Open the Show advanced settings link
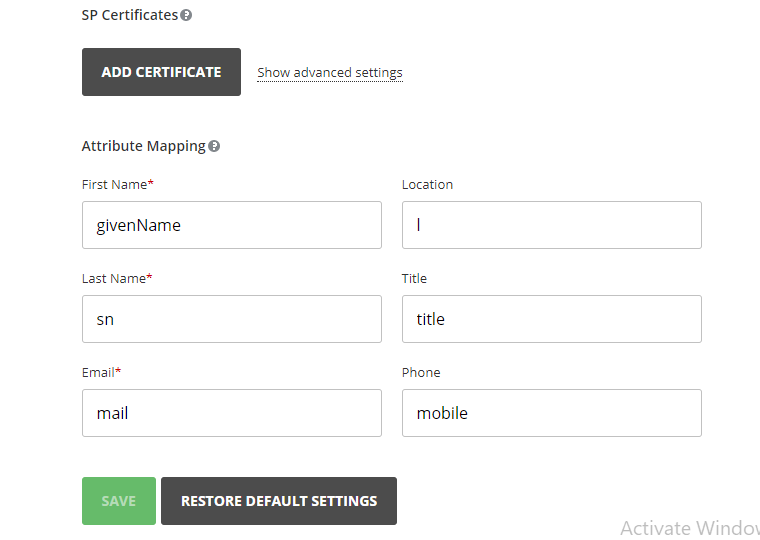 [x=330, y=73]
